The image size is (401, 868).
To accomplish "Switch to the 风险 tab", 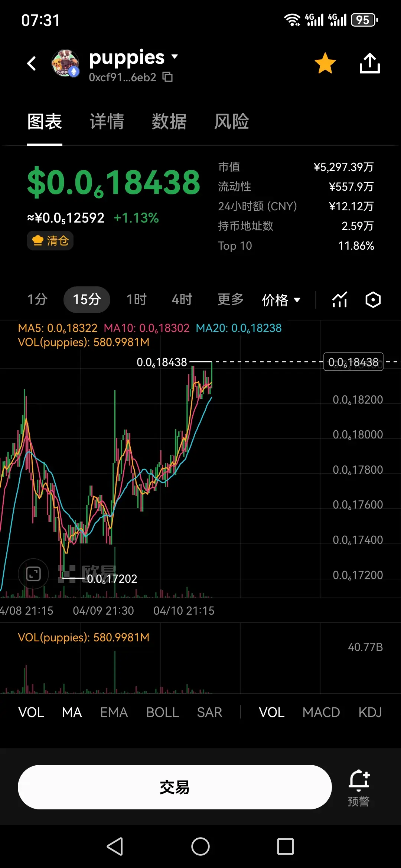I will point(232,121).
